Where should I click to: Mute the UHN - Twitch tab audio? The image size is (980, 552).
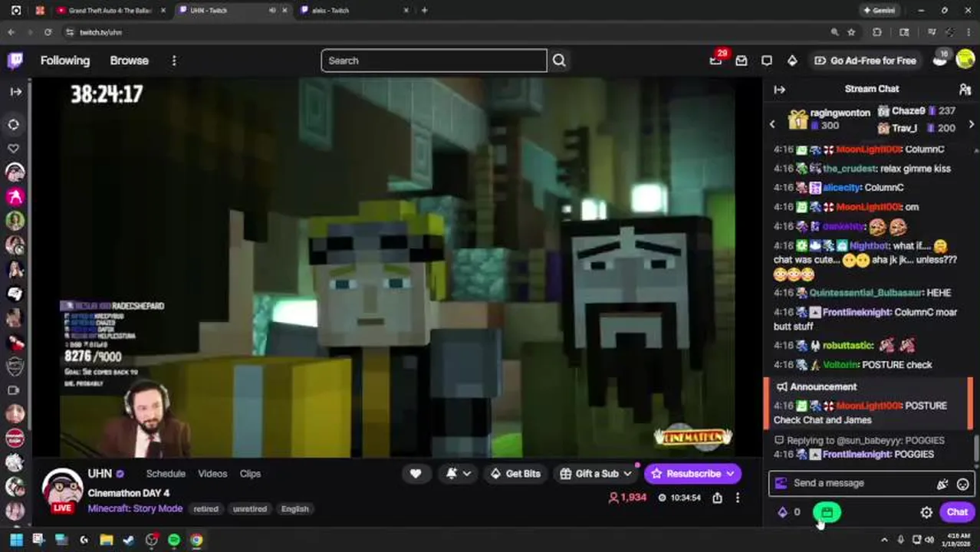coord(272,11)
